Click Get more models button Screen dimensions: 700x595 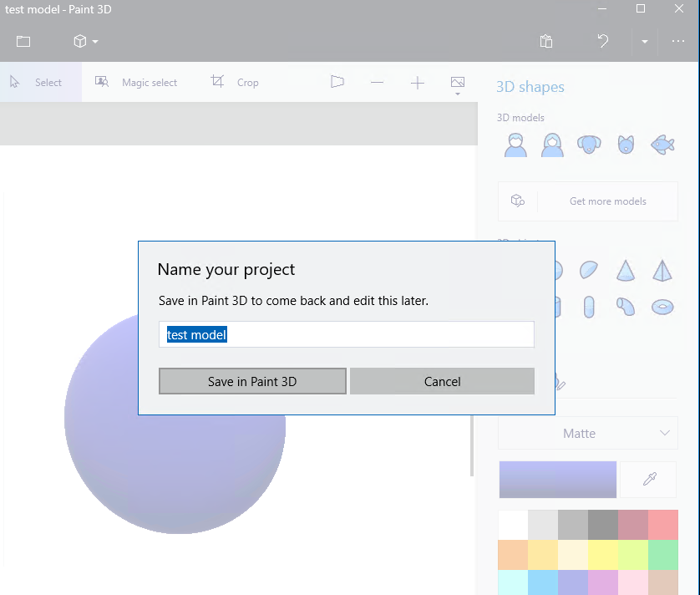[x=588, y=201]
